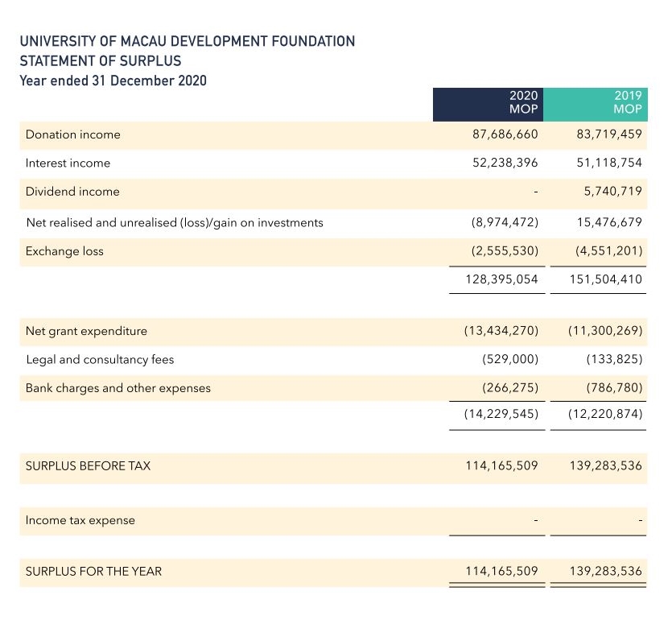Viewport: 672px width, 620px height.
Task: Select the 'SURPLUS FOR THE YEAR' label
Action: coord(94,572)
